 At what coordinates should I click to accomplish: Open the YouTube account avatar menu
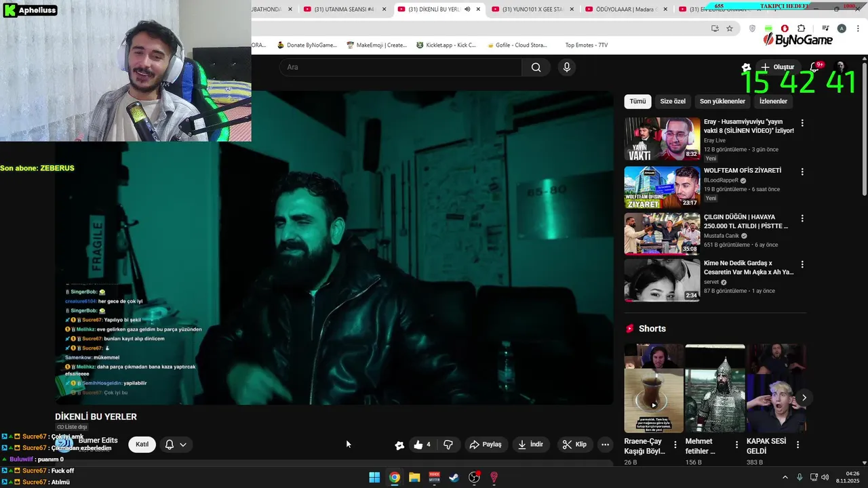pos(840,67)
